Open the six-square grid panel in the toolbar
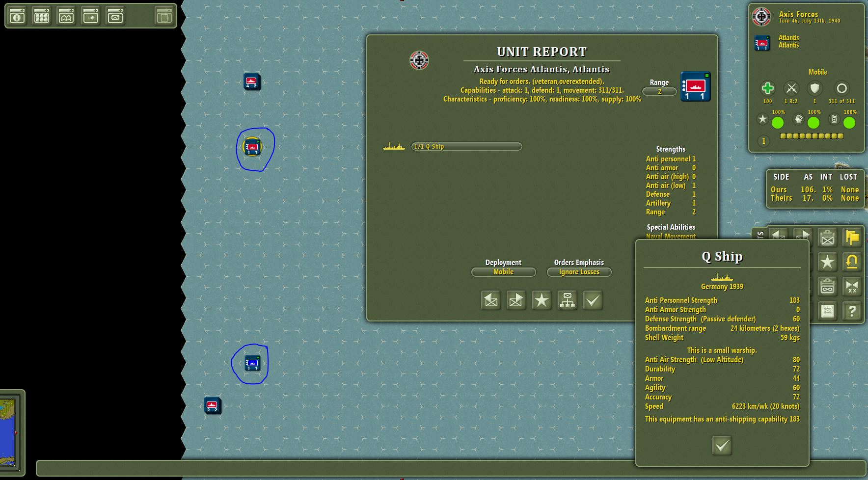Screen dimensions: 868x480 (42, 16)
